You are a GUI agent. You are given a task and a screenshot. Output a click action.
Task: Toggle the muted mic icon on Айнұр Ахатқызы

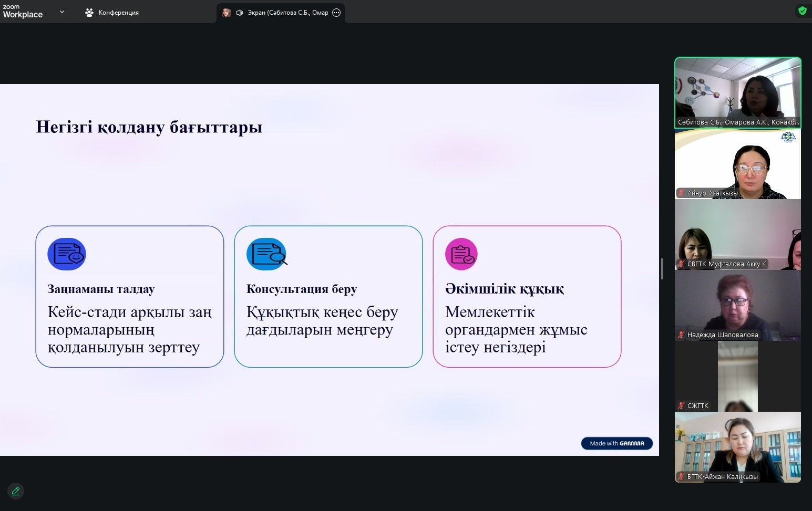(x=681, y=193)
